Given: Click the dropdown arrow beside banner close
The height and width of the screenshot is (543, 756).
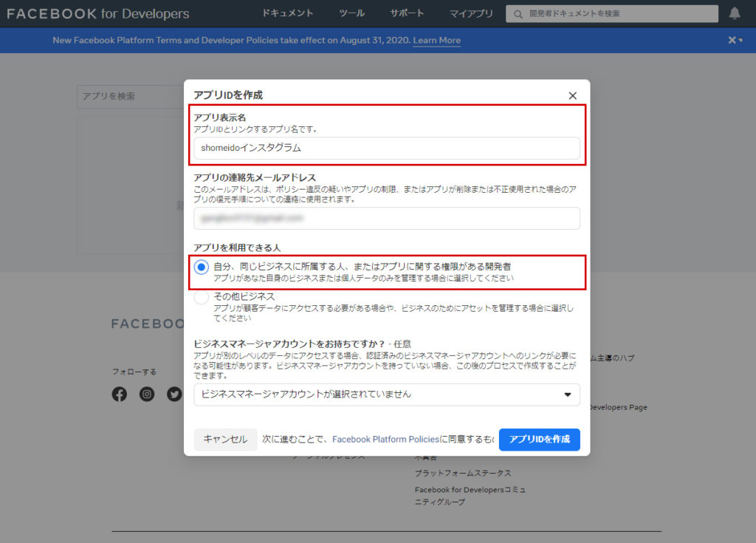Looking at the screenshot, I should [741, 41].
